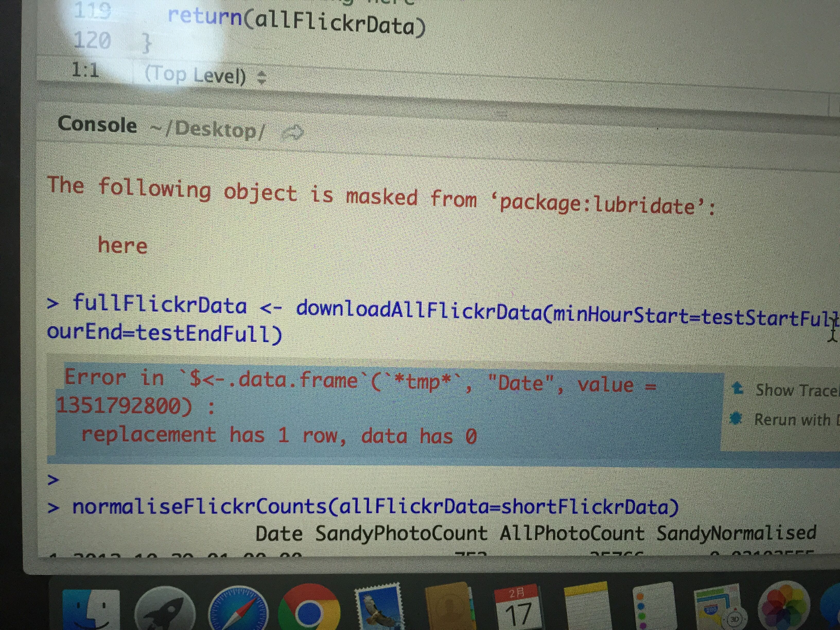Viewport: 840px width, 630px height.
Task: Click line 119 return statement in editor
Action: 296,21
